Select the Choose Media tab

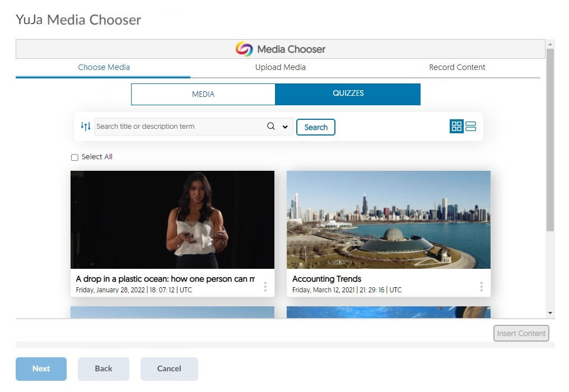[104, 67]
